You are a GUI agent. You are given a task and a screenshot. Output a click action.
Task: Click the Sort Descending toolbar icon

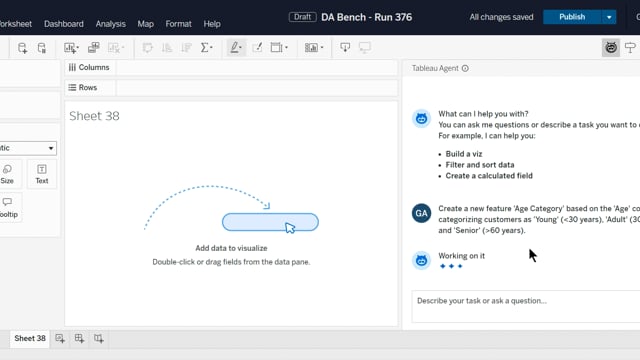pos(187,48)
